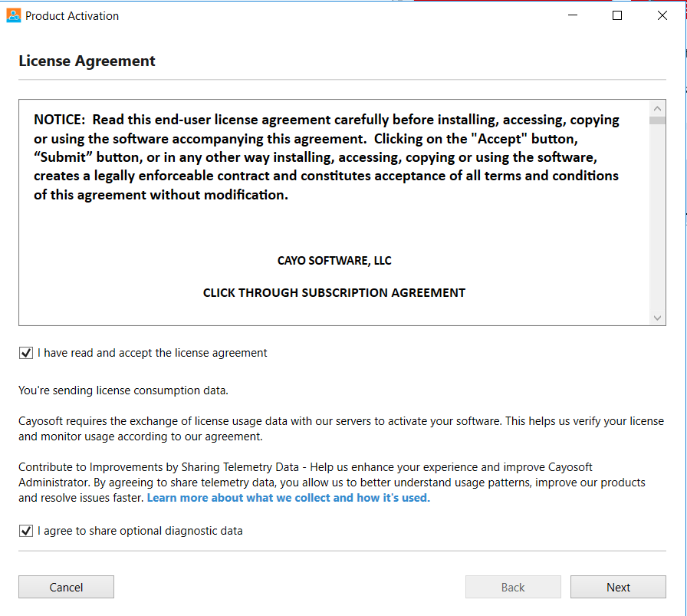Image resolution: width=687 pixels, height=616 pixels.
Task: Click the Product Activation app icon
Action: [14, 15]
